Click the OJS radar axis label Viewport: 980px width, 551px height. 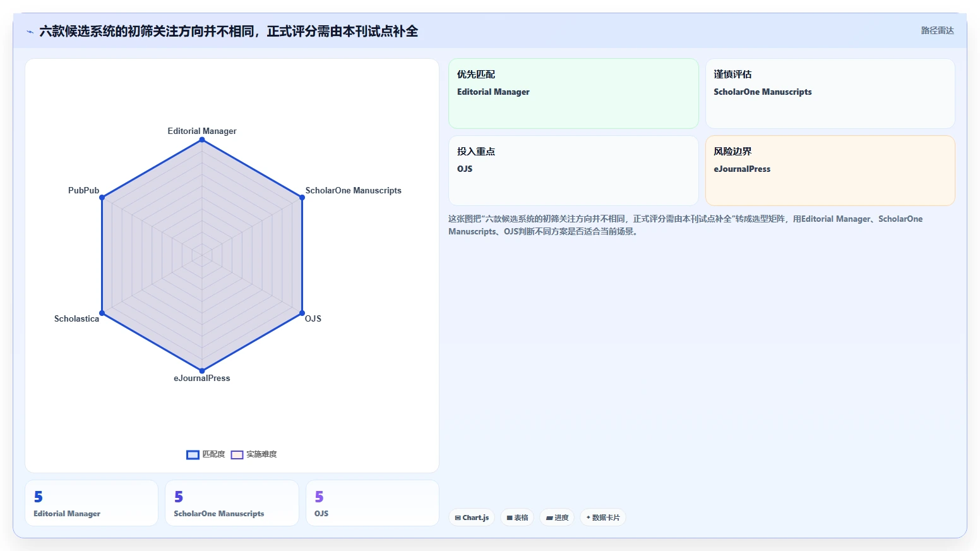click(x=313, y=318)
